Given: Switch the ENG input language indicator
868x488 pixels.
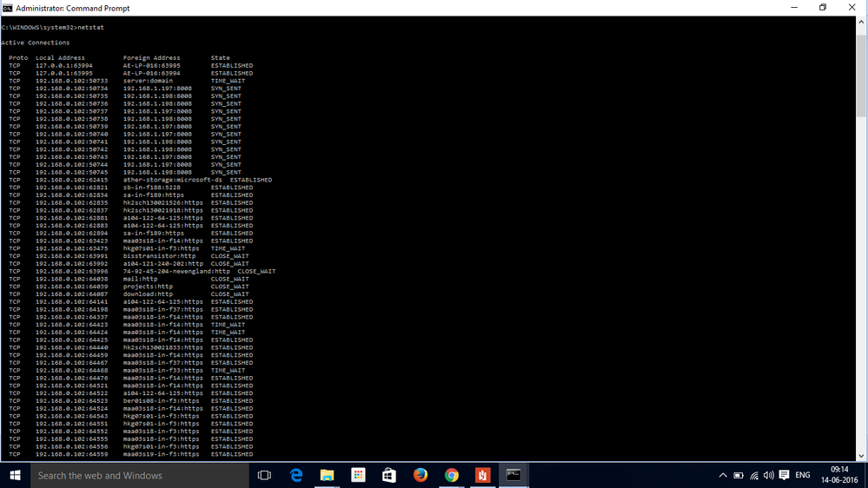Looking at the screenshot, I should [803, 475].
